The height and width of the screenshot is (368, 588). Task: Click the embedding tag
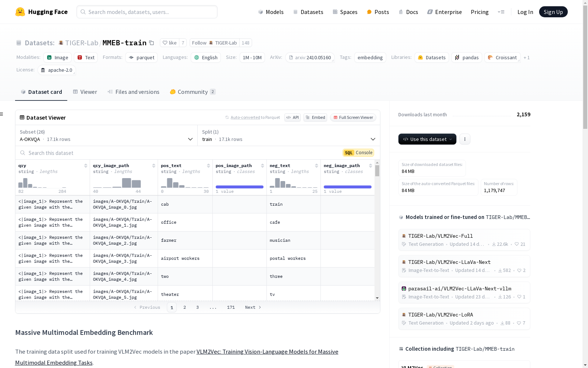click(x=370, y=57)
